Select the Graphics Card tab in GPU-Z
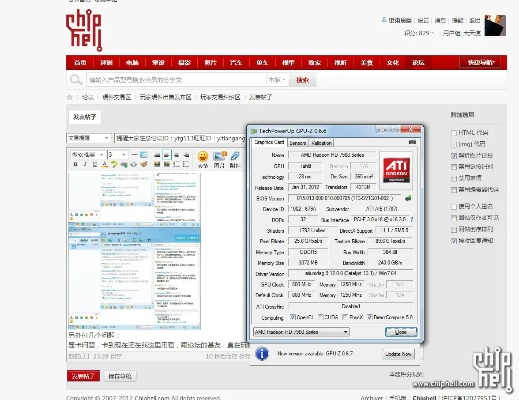Viewport: 519px width, 400px height. pyautogui.click(x=269, y=142)
